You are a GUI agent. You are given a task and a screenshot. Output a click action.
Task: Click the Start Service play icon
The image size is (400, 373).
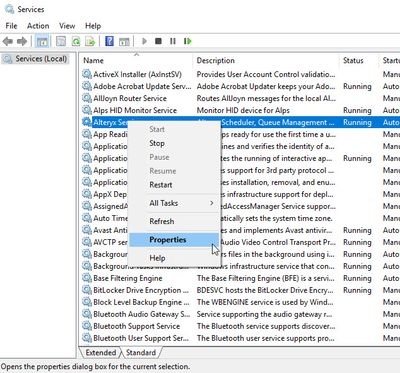[x=144, y=41]
